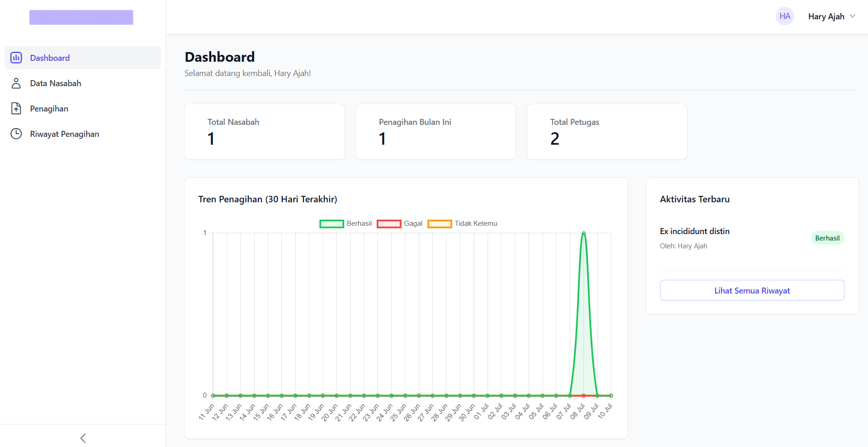Collapse the sidebar with the chevron
868x447 pixels.
click(83, 438)
